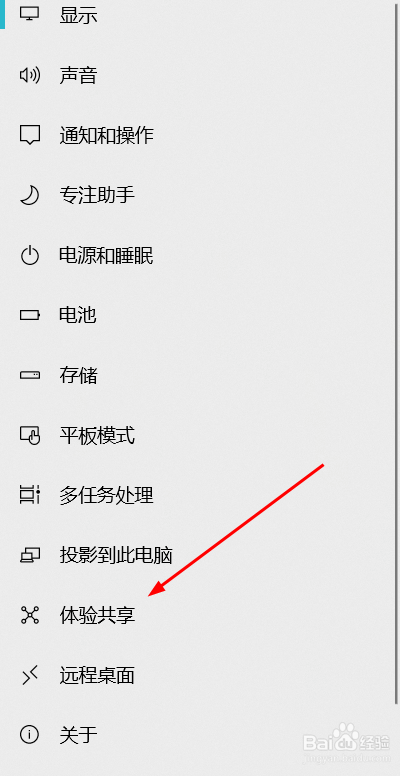
Task: Click the remote desktop icon for 远程桌面
Action: (30, 675)
